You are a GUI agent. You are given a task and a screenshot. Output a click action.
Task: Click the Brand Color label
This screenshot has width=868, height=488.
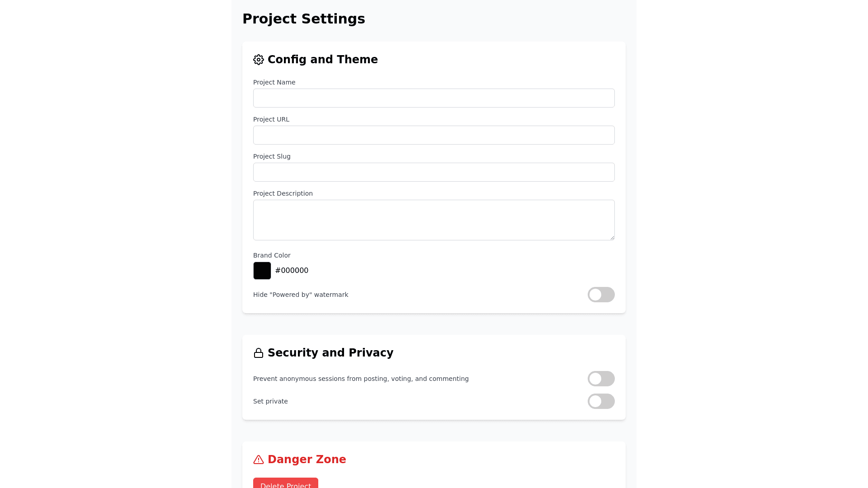[272, 255]
